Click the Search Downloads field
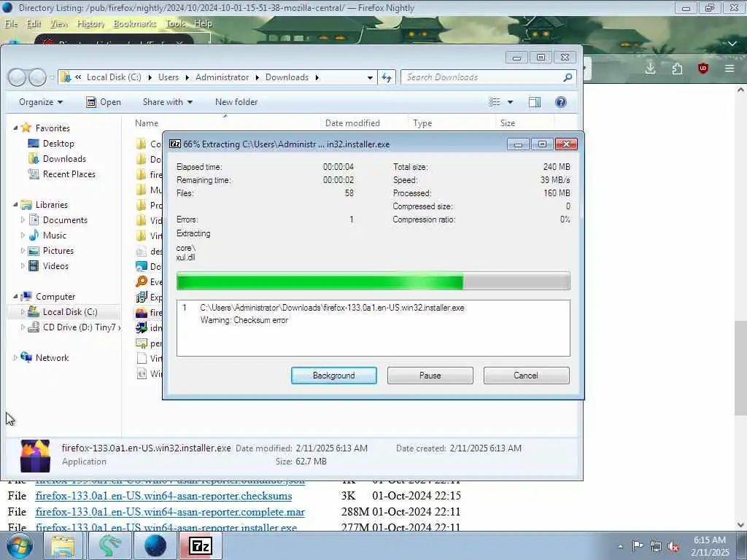Screen dimensions: 747x560 pos(489,77)
